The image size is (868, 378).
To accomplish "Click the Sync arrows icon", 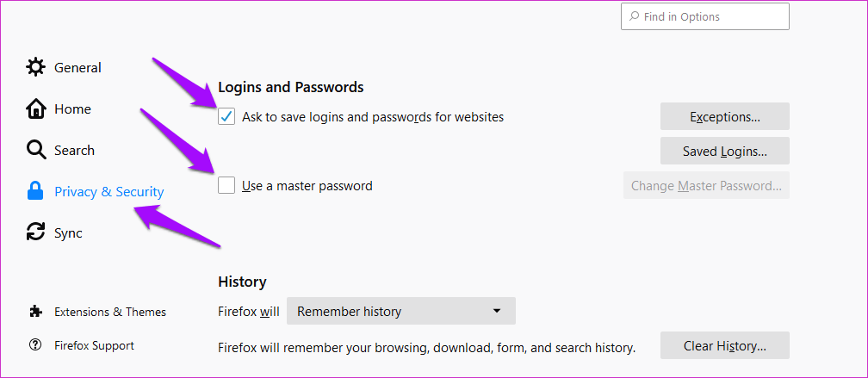I will tap(35, 232).
